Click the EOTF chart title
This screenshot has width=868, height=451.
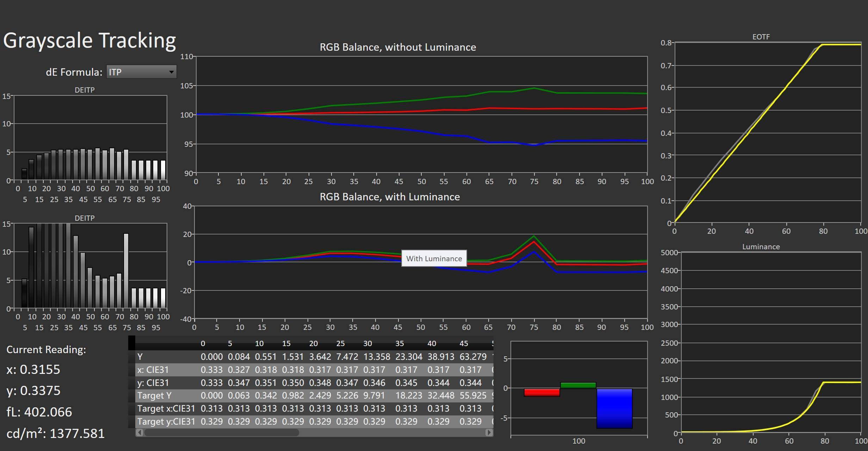click(x=761, y=37)
